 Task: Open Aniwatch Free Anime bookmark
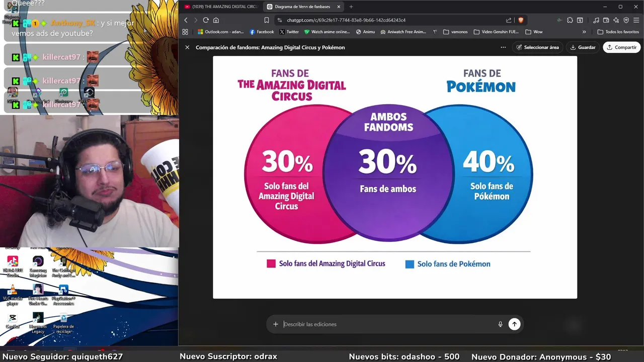[x=403, y=32]
